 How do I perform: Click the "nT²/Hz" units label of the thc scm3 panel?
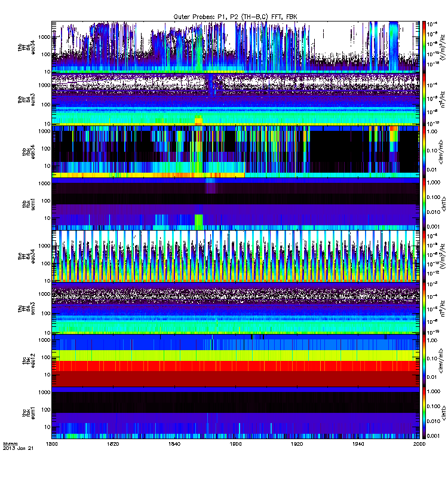(443, 308)
